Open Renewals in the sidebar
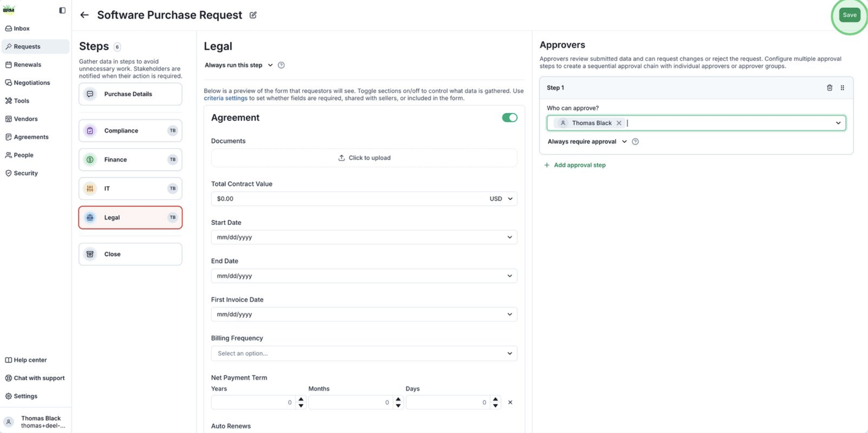Screen dimensions: 868x433 pos(35,65)
